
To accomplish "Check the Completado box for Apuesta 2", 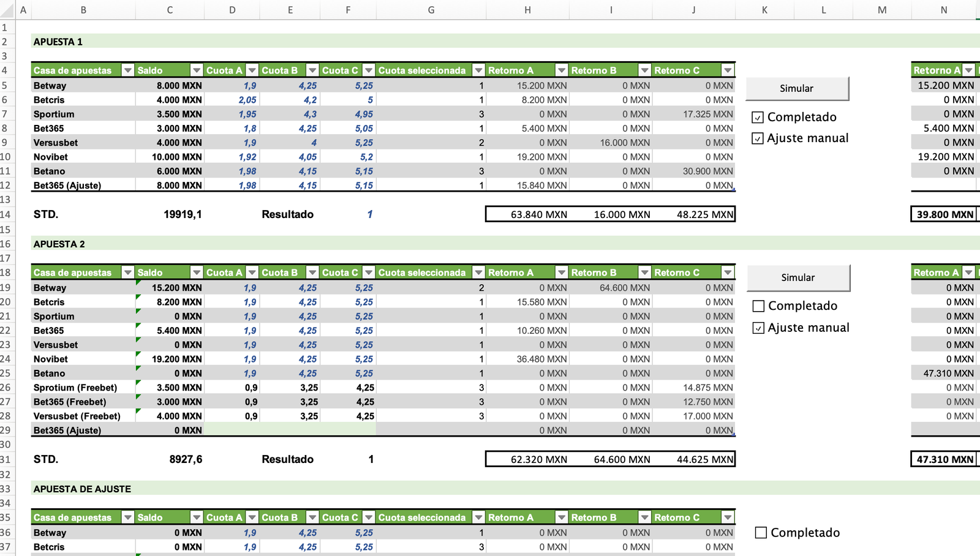I will click(x=758, y=306).
